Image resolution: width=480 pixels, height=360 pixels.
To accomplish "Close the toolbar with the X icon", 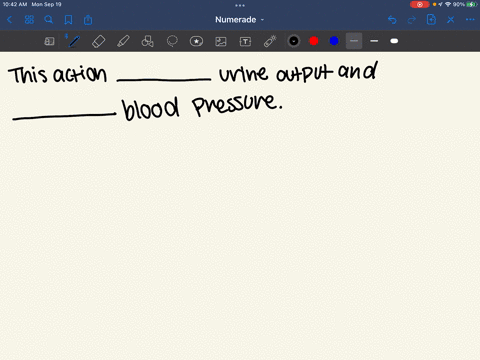I will (451, 20).
